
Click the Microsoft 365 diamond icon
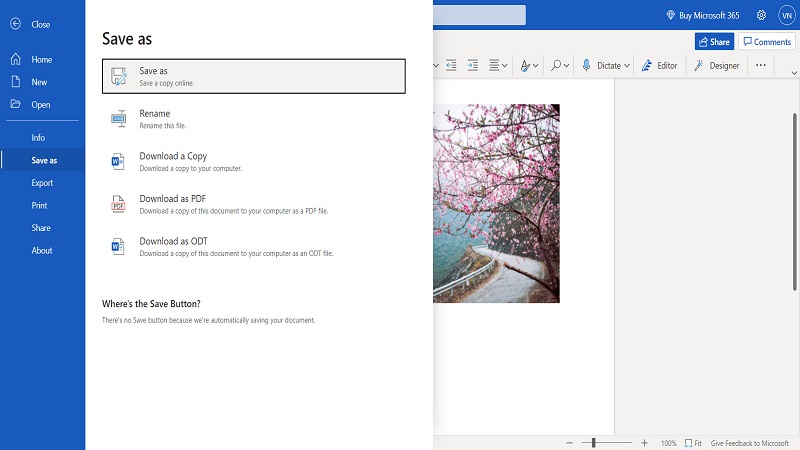671,15
